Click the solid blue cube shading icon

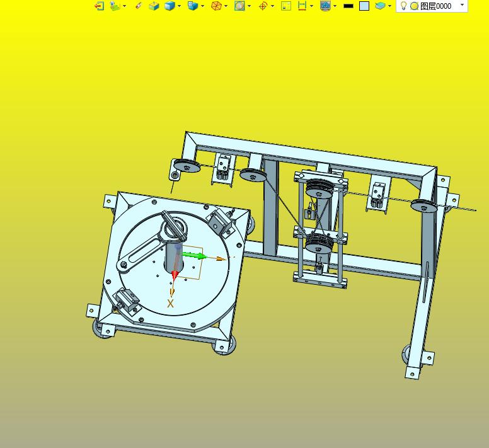170,6
